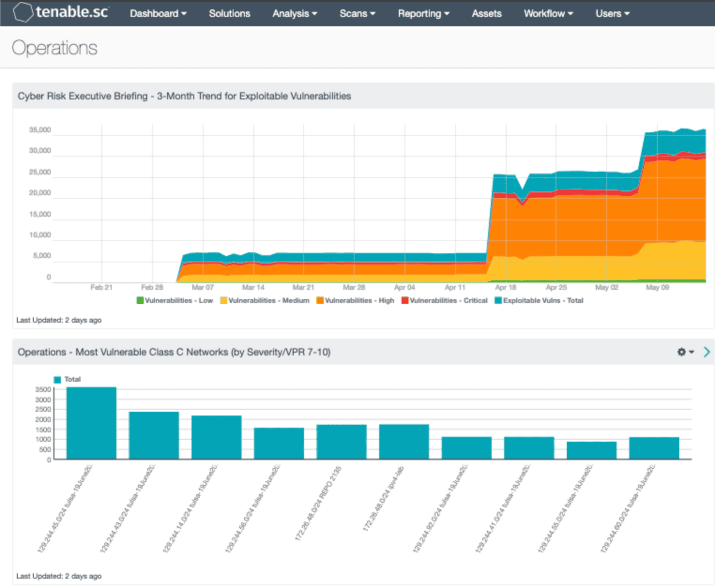715x588 pixels.
Task: Open the Assets page
Action: [x=487, y=14]
